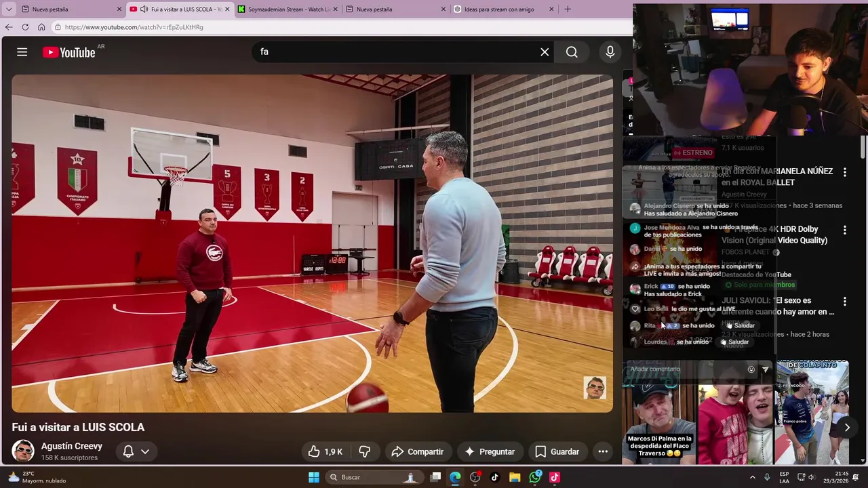This screenshot has width=868, height=488.
Task: Open the Colapinto short thumbnail
Action: point(812,413)
